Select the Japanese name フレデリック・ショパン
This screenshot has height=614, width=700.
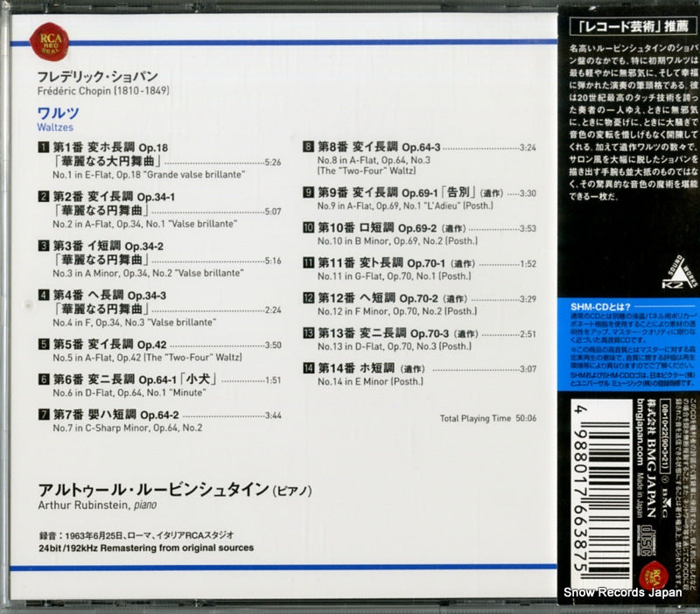(98, 76)
